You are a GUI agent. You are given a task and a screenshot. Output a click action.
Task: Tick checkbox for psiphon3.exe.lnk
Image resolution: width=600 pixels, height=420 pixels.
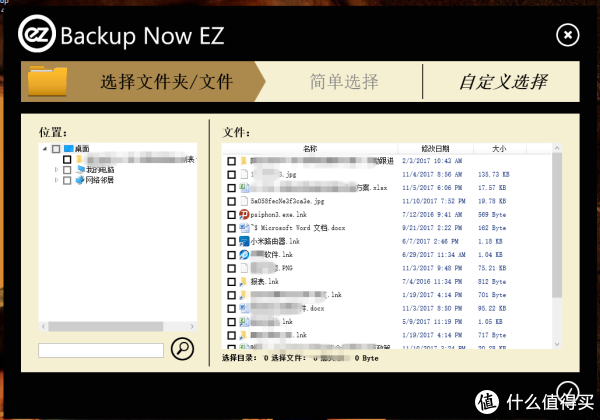click(x=232, y=215)
